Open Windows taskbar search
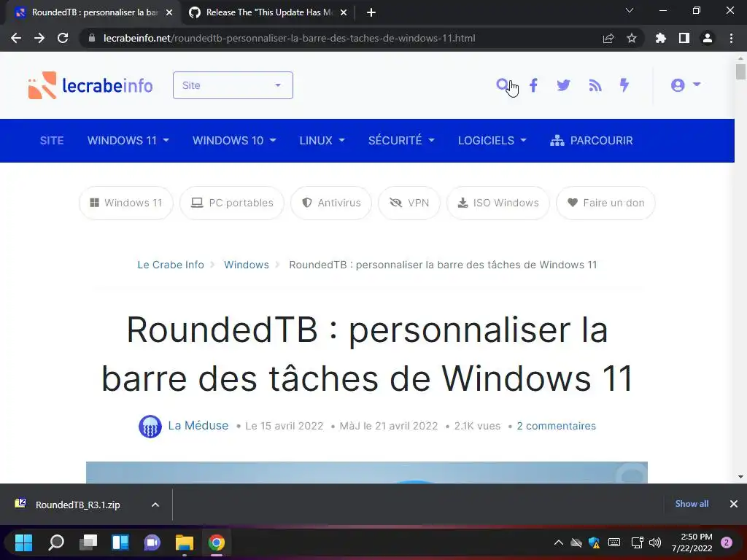The width and height of the screenshot is (747, 560). pyautogui.click(x=56, y=542)
